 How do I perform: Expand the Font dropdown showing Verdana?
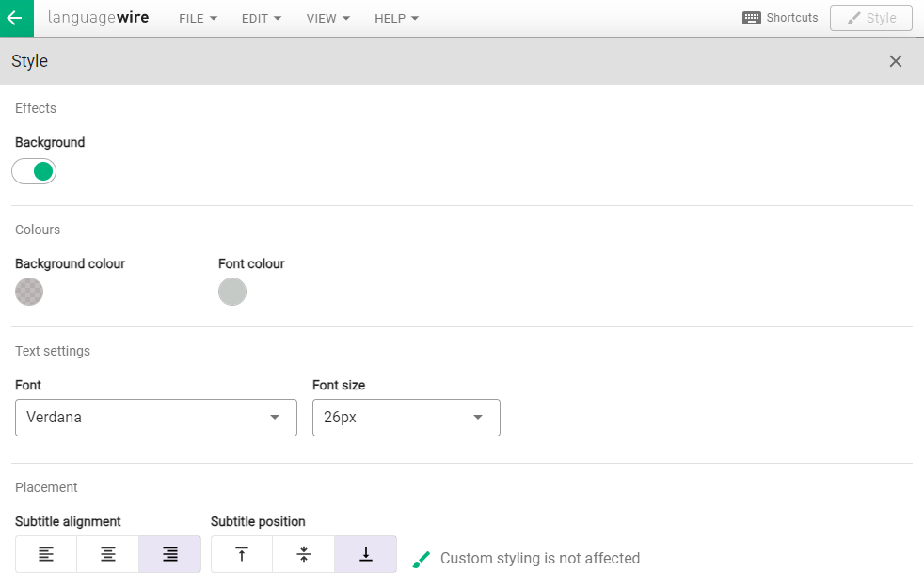point(156,418)
